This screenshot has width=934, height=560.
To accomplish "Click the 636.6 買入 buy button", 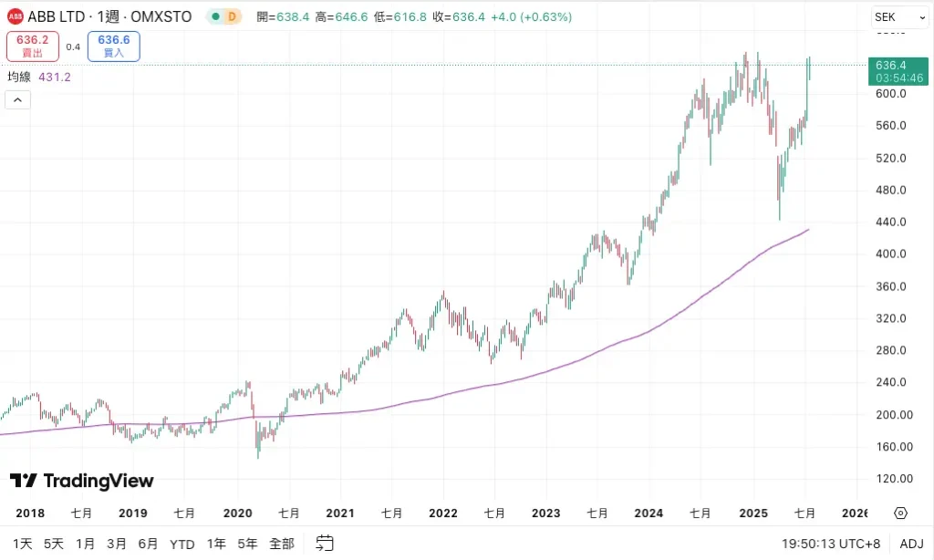I will 114,47.
